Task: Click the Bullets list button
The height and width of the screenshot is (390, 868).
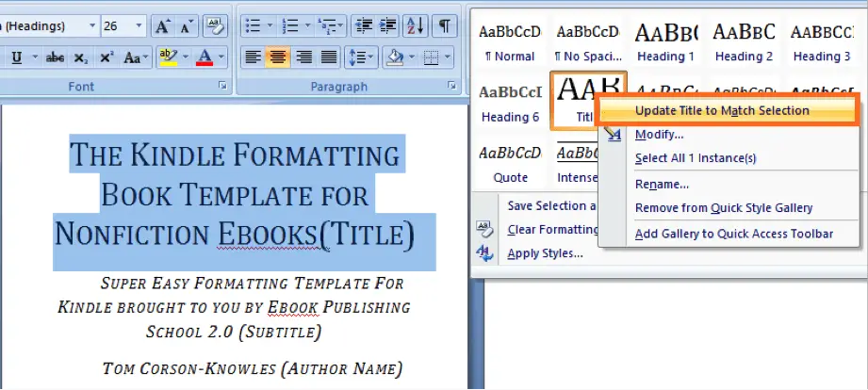Action: [253, 26]
